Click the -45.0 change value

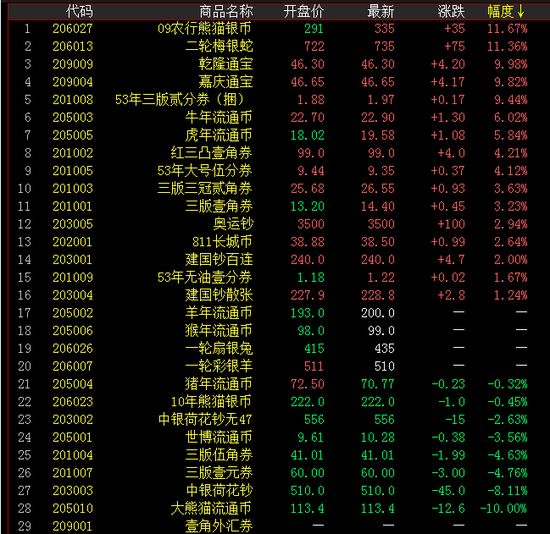pyautogui.click(x=448, y=491)
